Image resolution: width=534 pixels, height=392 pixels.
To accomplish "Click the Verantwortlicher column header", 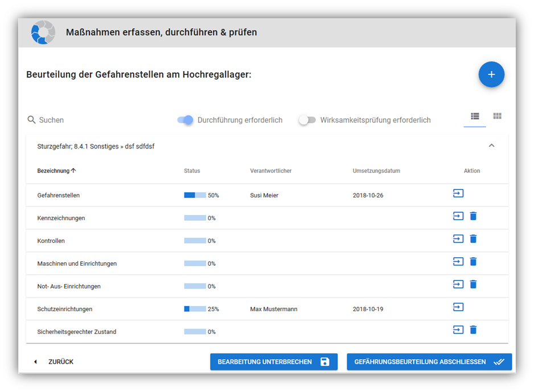I will pyautogui.click(x=271, y=171).
